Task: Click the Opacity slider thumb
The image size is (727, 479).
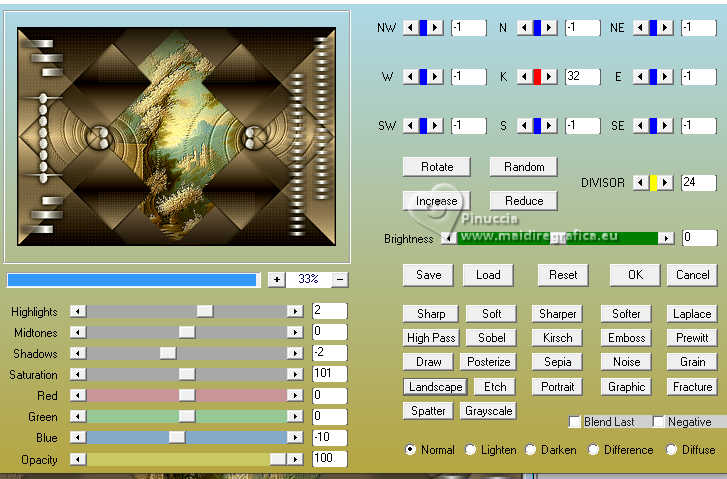Action: [x=278, y=459]
